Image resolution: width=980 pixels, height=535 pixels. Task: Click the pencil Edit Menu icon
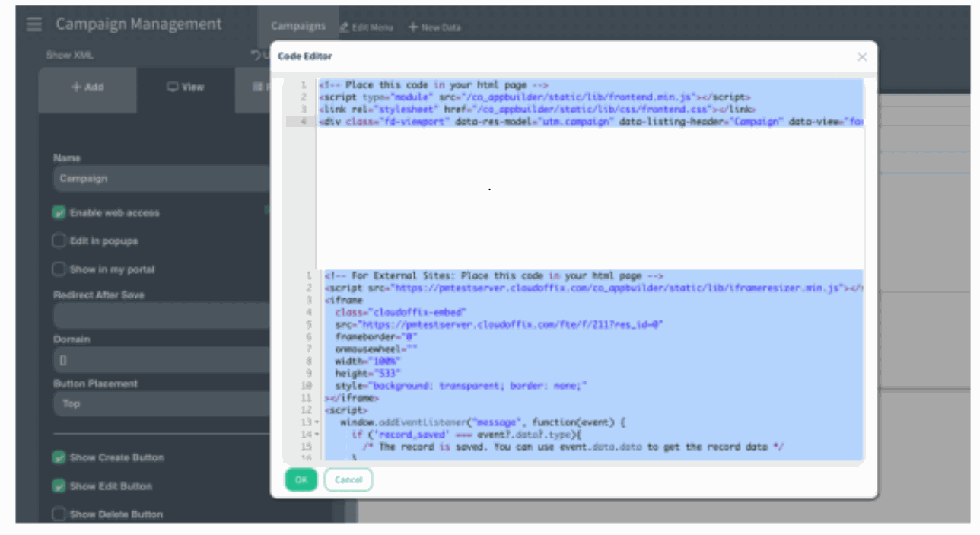click(344, 27)
